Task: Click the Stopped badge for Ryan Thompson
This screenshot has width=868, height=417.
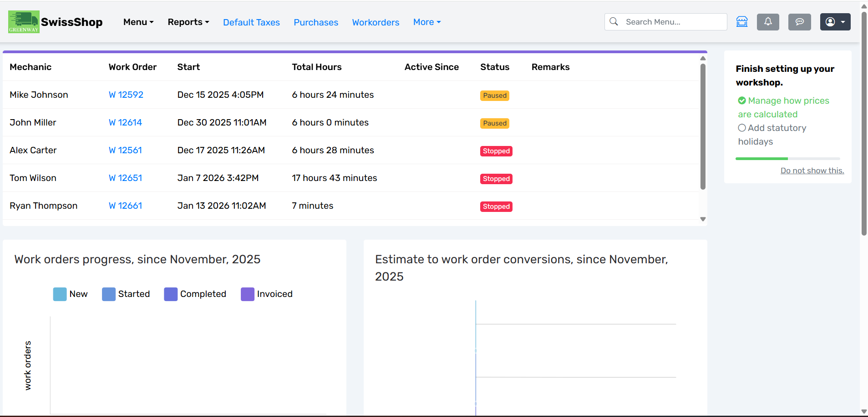Action: click(x=496, y=206)
